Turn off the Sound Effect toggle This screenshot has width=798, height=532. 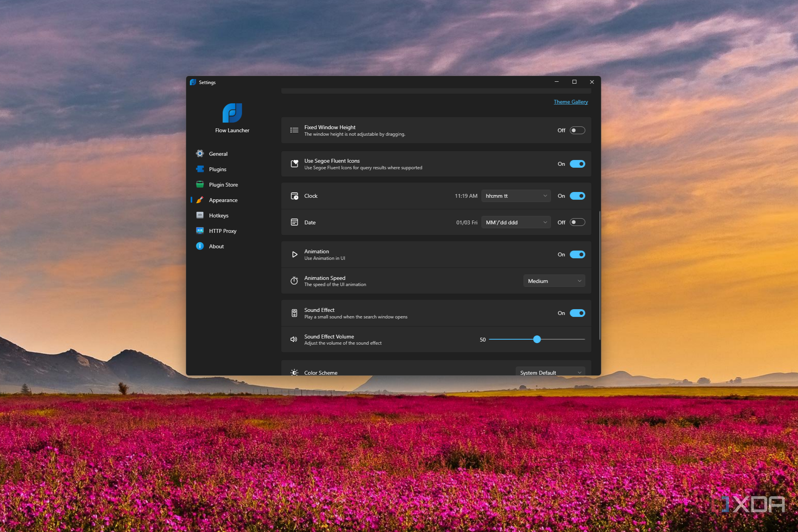pos(577,313)
